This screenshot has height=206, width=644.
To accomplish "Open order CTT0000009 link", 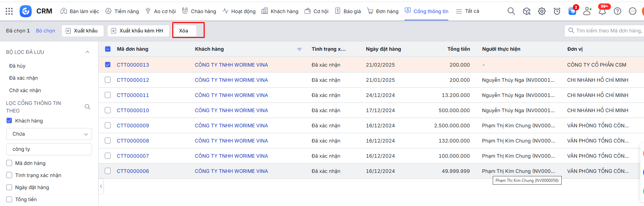I will (x=133, y=126).
